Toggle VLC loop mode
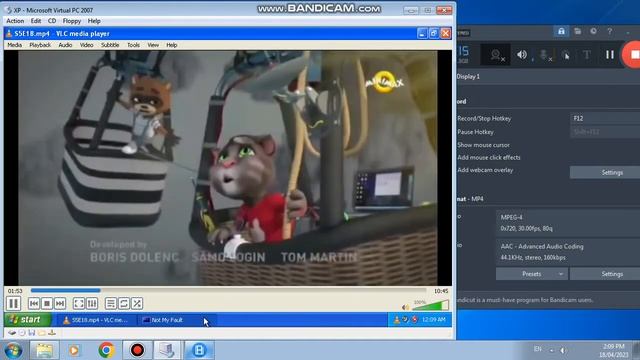The image size is (640, 360). click(x=124, y=303)
